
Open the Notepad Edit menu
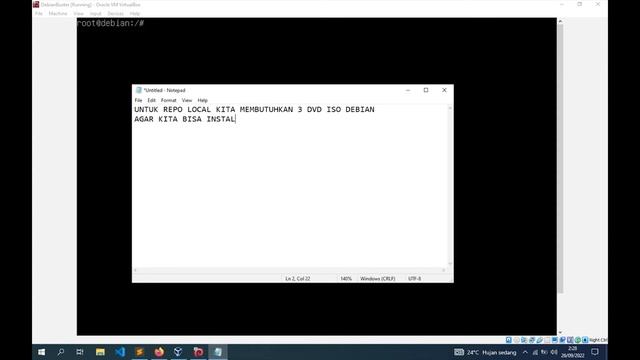[x=151, y=100]
